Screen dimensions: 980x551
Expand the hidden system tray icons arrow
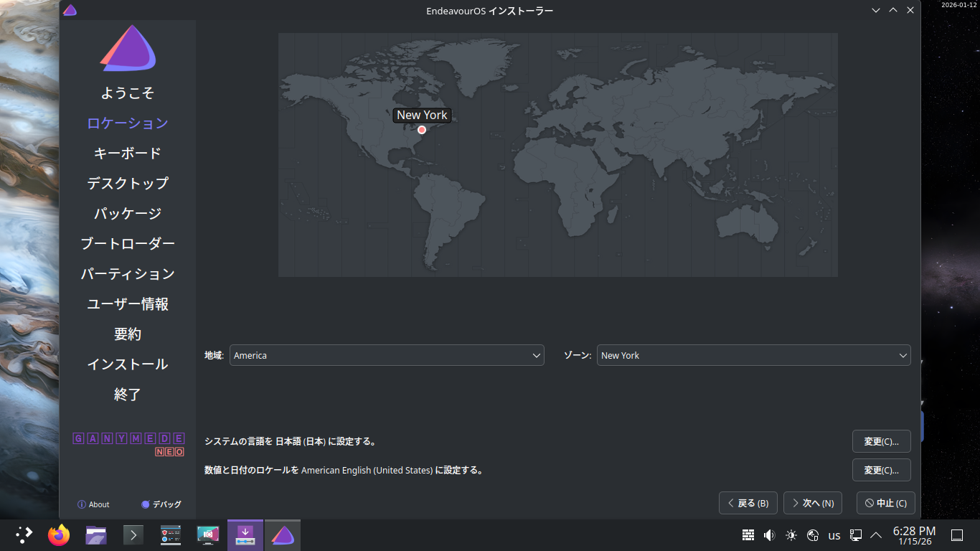(876, 535)
